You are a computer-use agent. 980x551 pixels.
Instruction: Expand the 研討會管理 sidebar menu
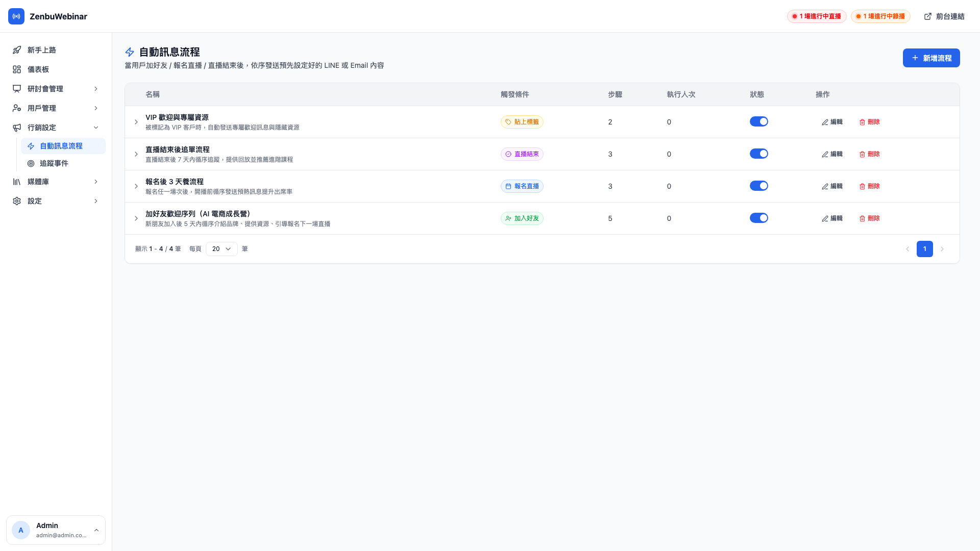(x=56, y=89)
